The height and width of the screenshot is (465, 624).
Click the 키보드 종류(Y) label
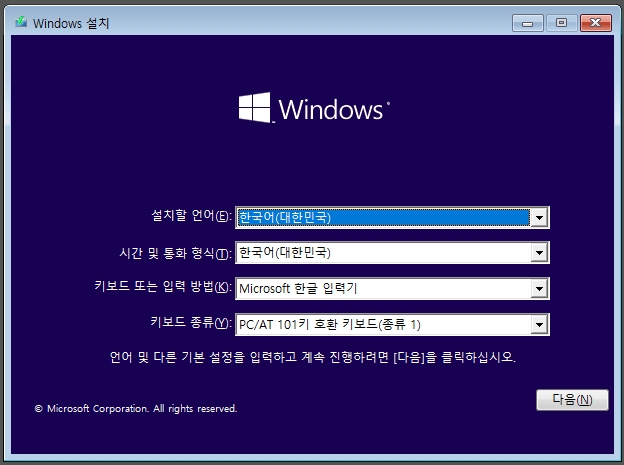click(191, 322)
